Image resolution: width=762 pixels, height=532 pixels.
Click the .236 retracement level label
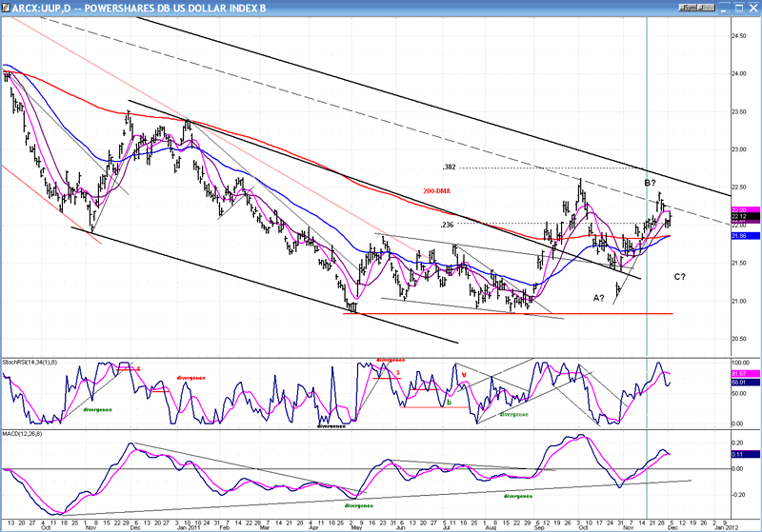[445, 225]
